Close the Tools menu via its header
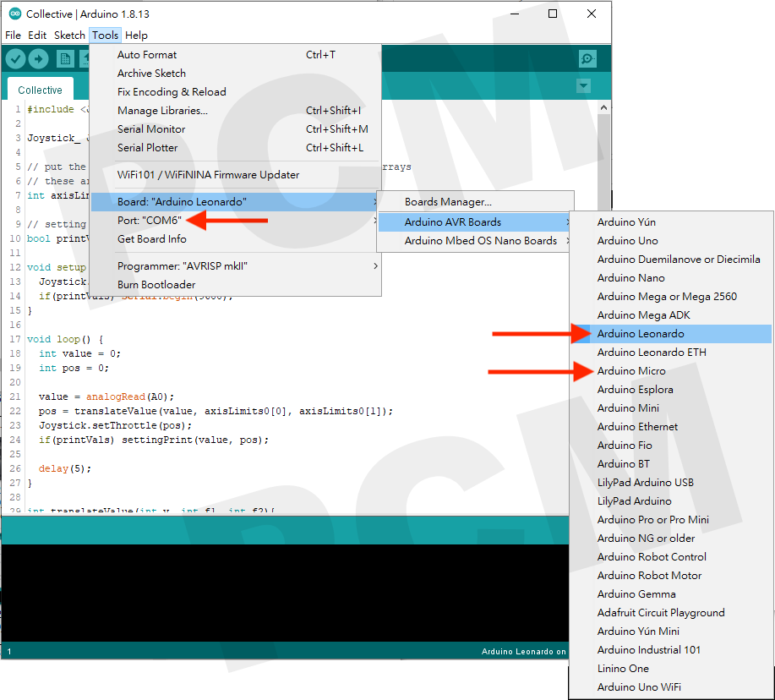775x700 pixels. point(106,36)
